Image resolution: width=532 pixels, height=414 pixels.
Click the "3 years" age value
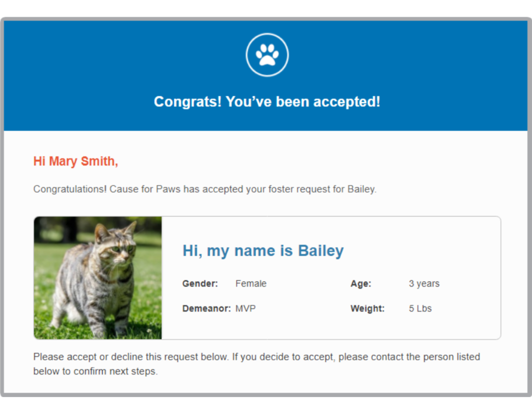pyautogui.click(x=424, y=284)
